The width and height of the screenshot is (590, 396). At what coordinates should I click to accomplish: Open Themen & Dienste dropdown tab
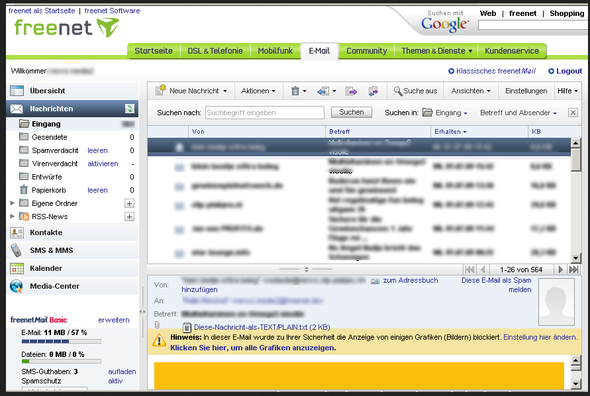[436, 51]
